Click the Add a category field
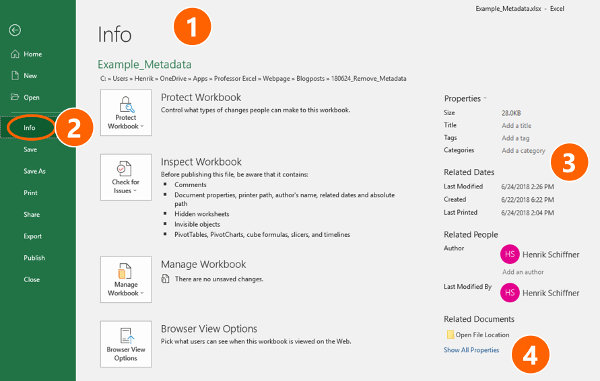600x381 pixels. point(523,151)
